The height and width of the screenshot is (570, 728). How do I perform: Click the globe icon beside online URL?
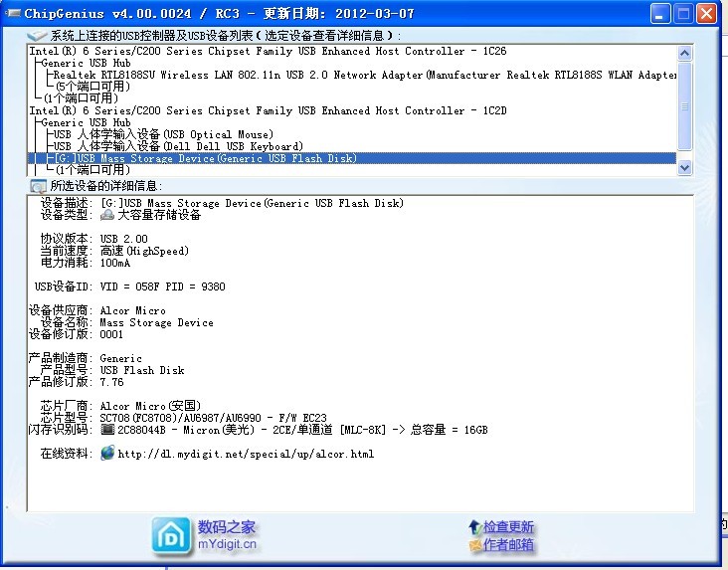tap(107, 453)
